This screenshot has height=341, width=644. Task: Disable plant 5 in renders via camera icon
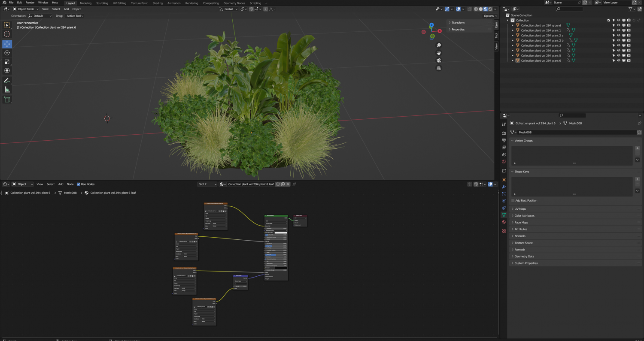[629, 55]
